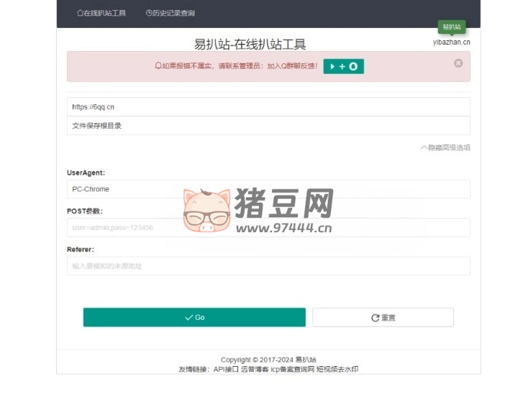518x420 pixels.
Task: Click the bell icon in the alert banner
Action: click(x=158, y=66)
